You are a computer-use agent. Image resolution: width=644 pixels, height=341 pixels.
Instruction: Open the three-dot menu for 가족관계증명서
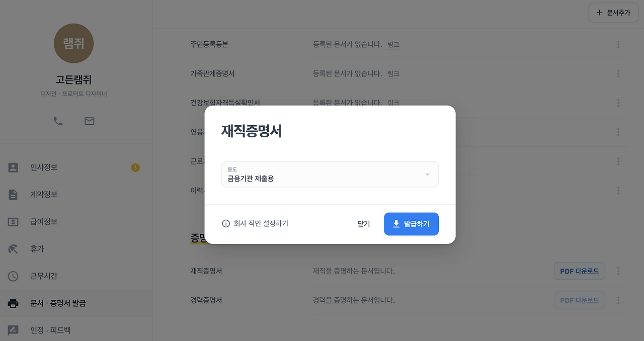(x=618, y=74)
